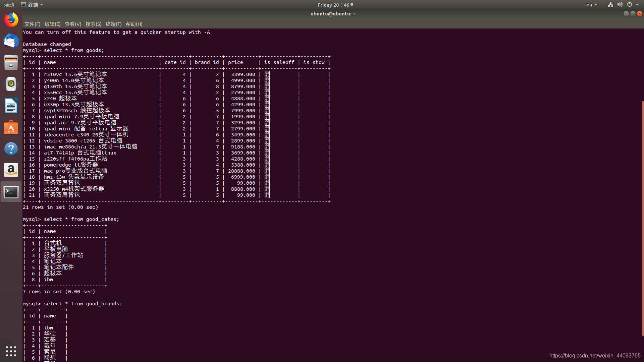This screenshot has width=644, height=362.
Task: Click the terminal vertical scrollbar
Action: [x=642, y=218]
